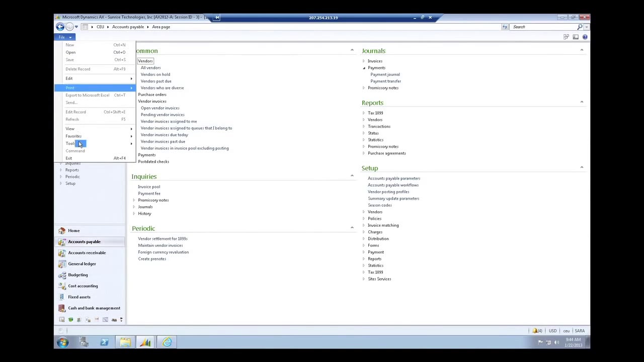Screen dimensions: 644x362
Task: Open Accounts payable parameters
Action: click(394, 178)
